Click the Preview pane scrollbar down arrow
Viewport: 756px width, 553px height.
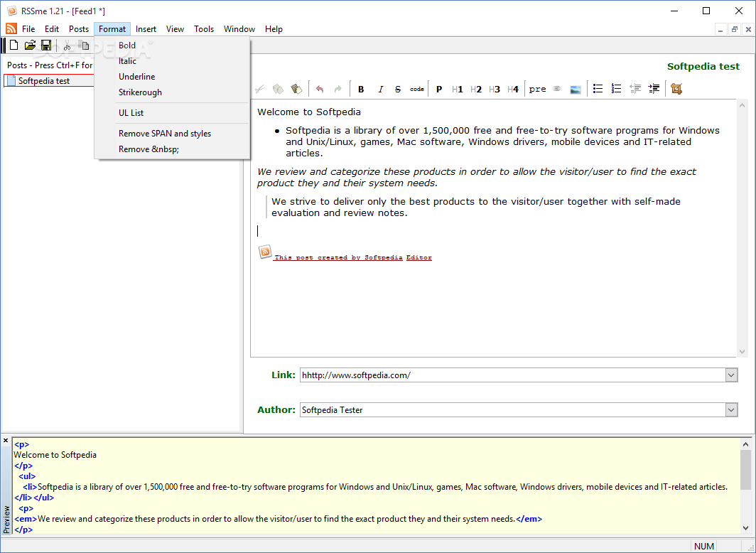(745, 528)
